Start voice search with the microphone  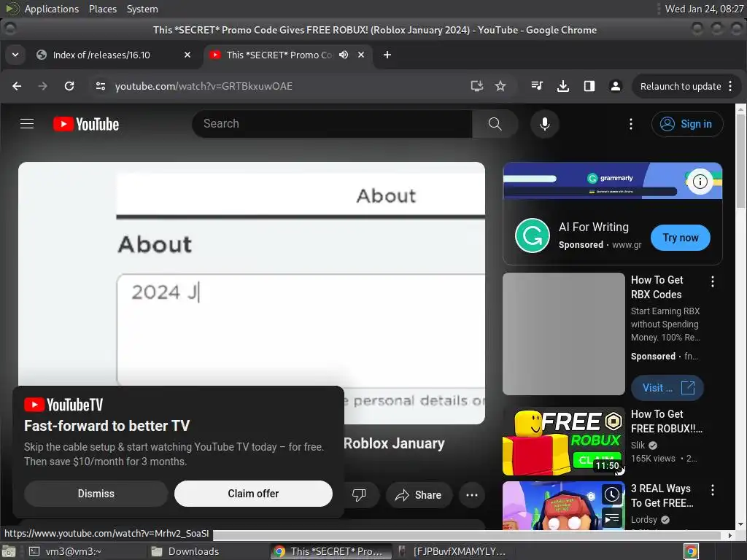pyautogui.click(x=544, y=124)
